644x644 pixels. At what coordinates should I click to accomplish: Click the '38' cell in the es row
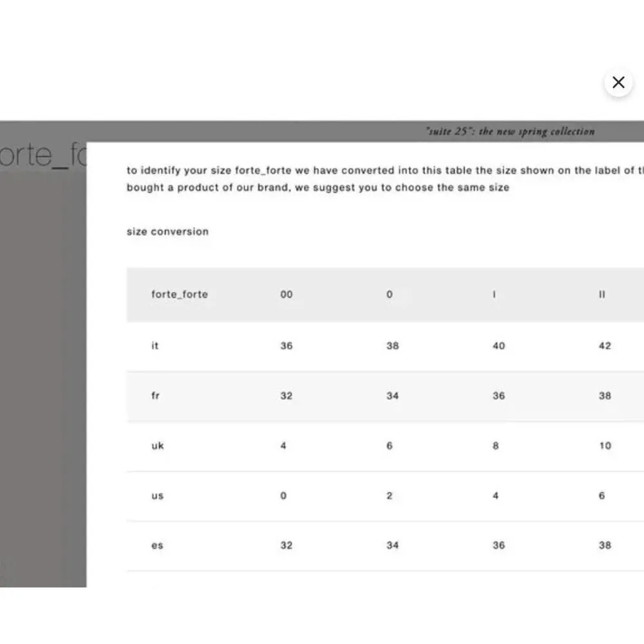pos(605,546)
